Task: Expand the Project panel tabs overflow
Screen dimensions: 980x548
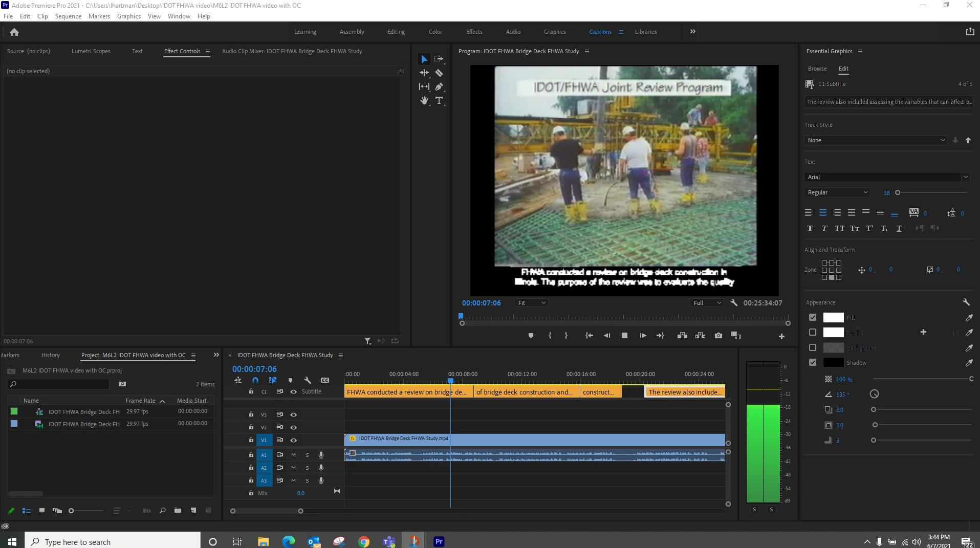Action: point(216,355)
